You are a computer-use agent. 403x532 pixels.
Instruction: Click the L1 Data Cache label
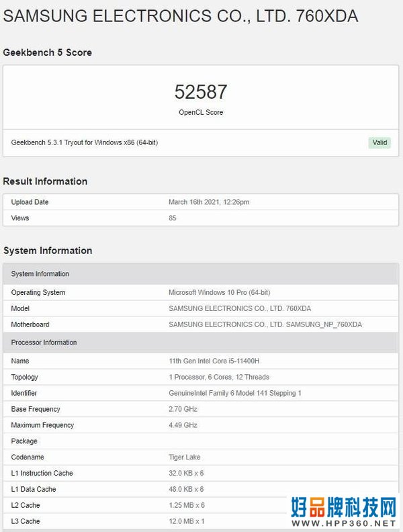click(x=34, y=489)
